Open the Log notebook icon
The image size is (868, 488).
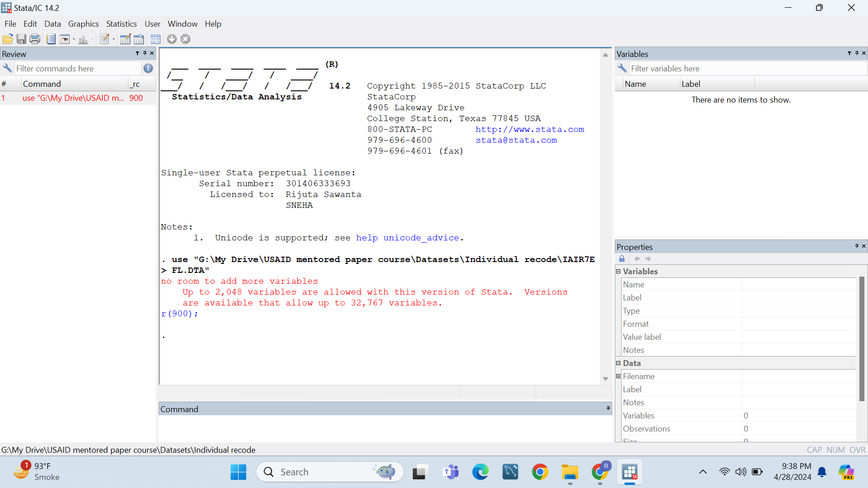pos(51,39)
